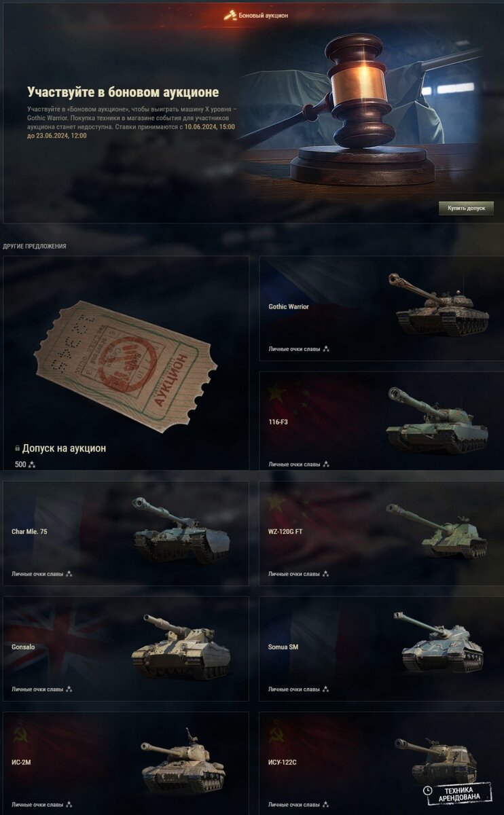Click the Боновый аукцион header title
Viewport: 504px width, 815px height.
click(264, 15)
